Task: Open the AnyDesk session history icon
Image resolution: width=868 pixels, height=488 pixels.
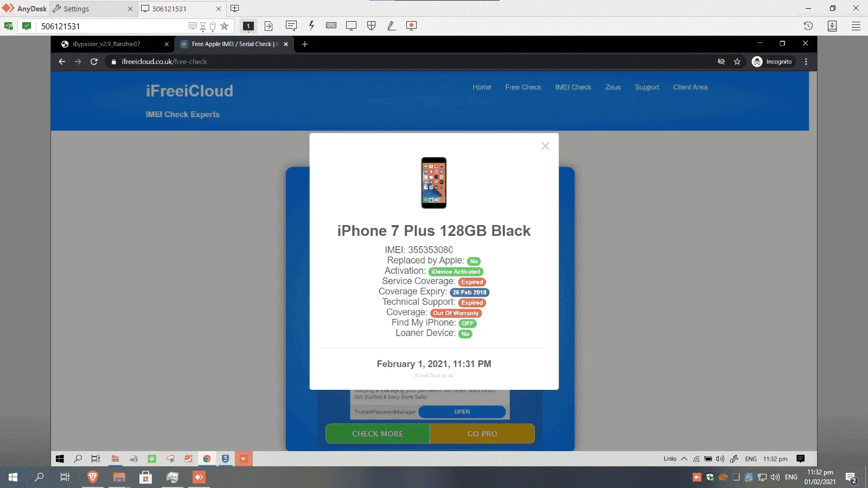Action: coord(808,26)
